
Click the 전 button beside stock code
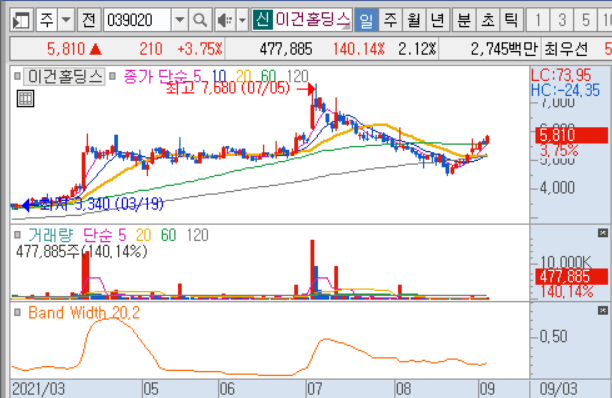pyautogui.click(x=89, y=20)
